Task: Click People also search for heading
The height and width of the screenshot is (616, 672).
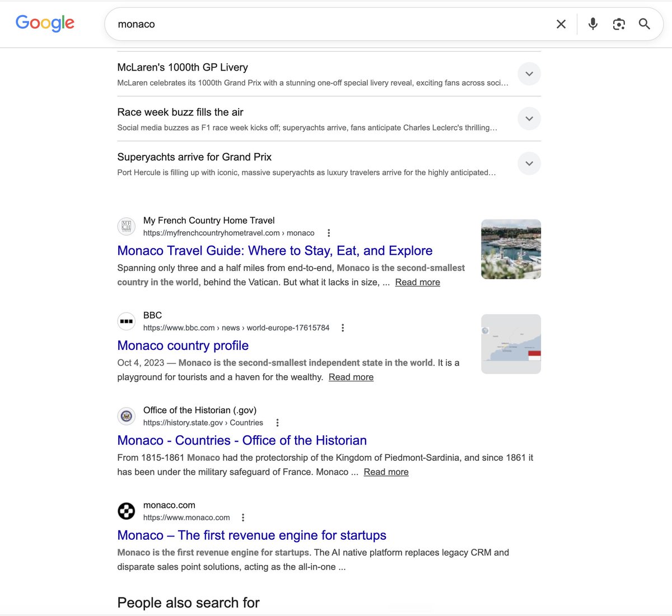Action: pyautogui.click(x=188, y=603)
